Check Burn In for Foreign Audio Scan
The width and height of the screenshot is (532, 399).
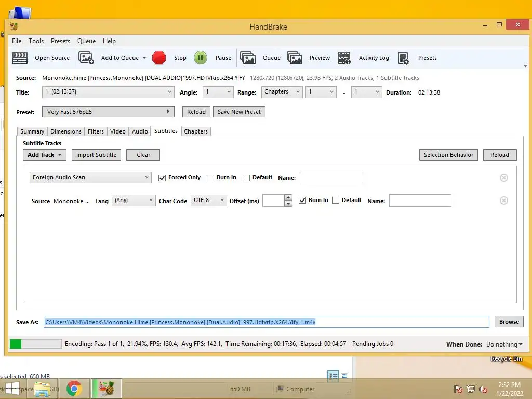pyautogui.click(x=210, y=178)
